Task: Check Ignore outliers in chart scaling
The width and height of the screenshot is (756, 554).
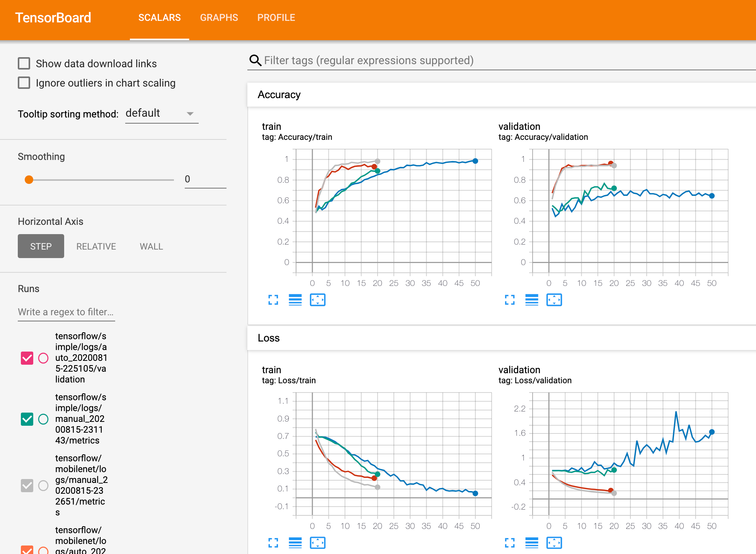Action: pos(24,83)
